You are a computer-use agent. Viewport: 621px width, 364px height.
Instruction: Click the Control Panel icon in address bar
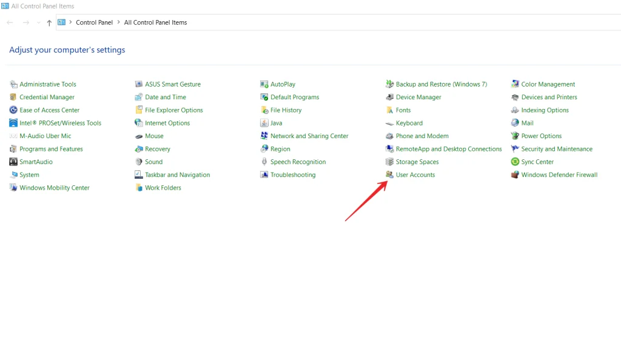[61, 22]
